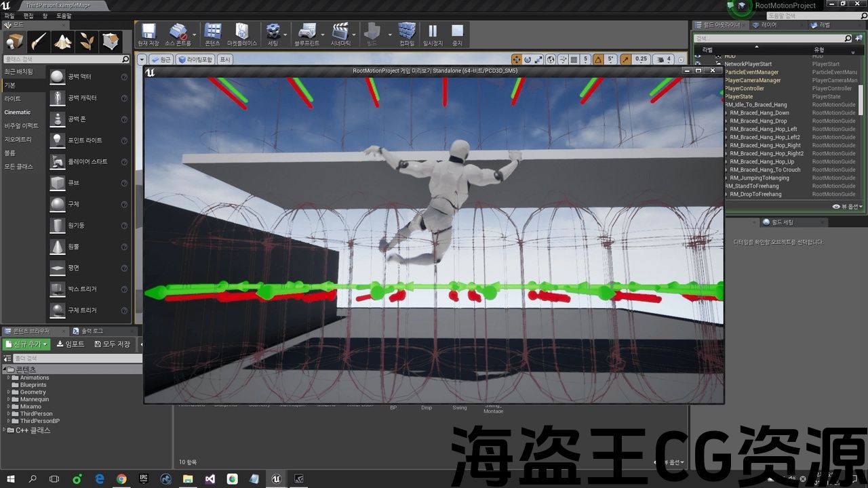The image size is (868, 488).
Task: Click the 모두 저장 (Save All) button
Action: (x=112, y=344)
